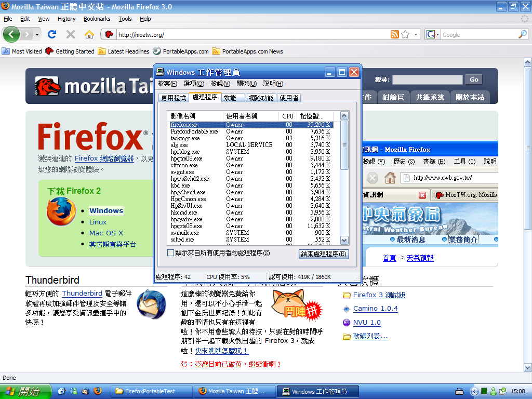Viewport: 532px width, 399px height.
Task: Click the site favicon in address bar
Action: pyautogui.click(x=109, y=34)
